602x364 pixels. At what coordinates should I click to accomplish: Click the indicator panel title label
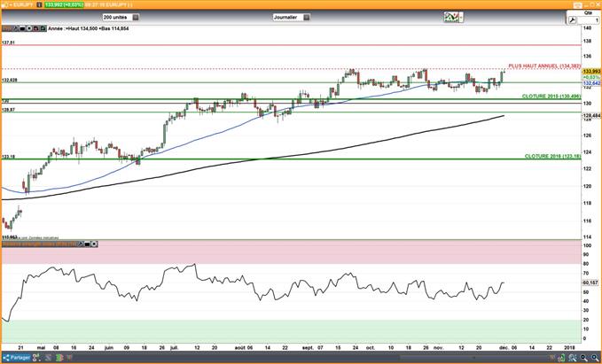click(x=40, y=244)
